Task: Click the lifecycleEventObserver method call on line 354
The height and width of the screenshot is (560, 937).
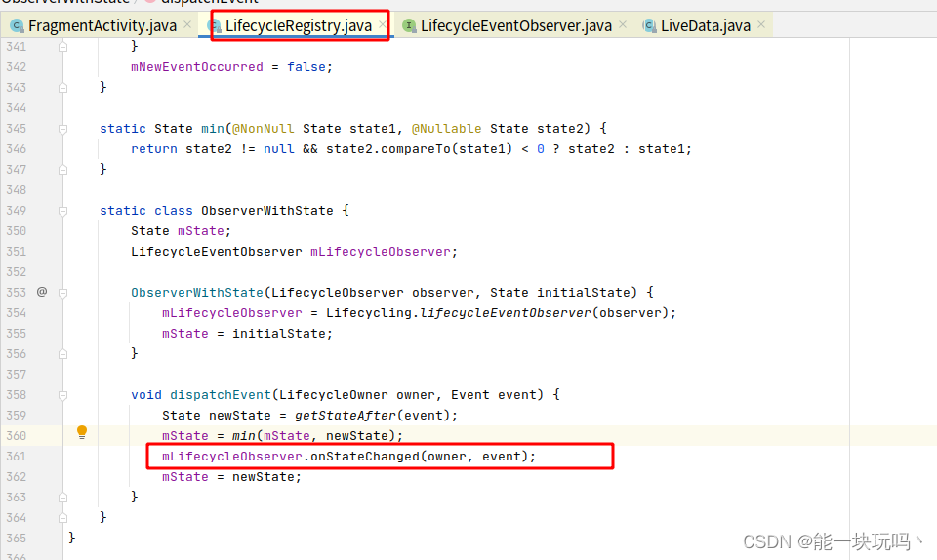Action: point(505,313)
